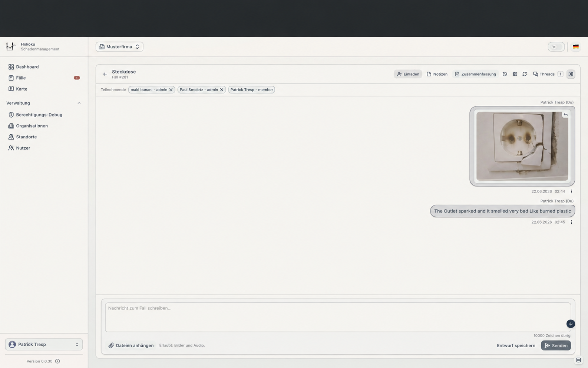The image size is (588, 368).
Task: Click the Fall #281 case number
Action: pyautogui.click(x=120, y=77)
